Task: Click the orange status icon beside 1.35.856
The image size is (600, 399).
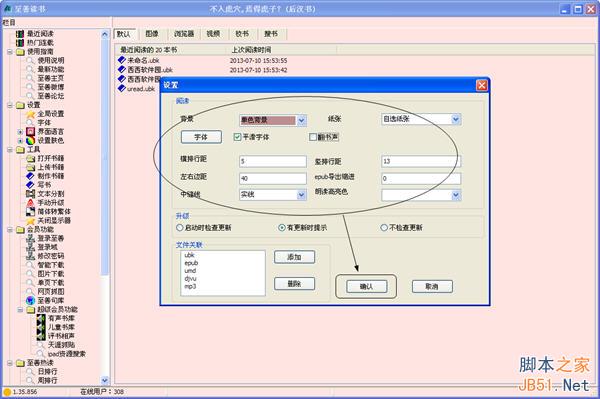Action: [7, 392]
